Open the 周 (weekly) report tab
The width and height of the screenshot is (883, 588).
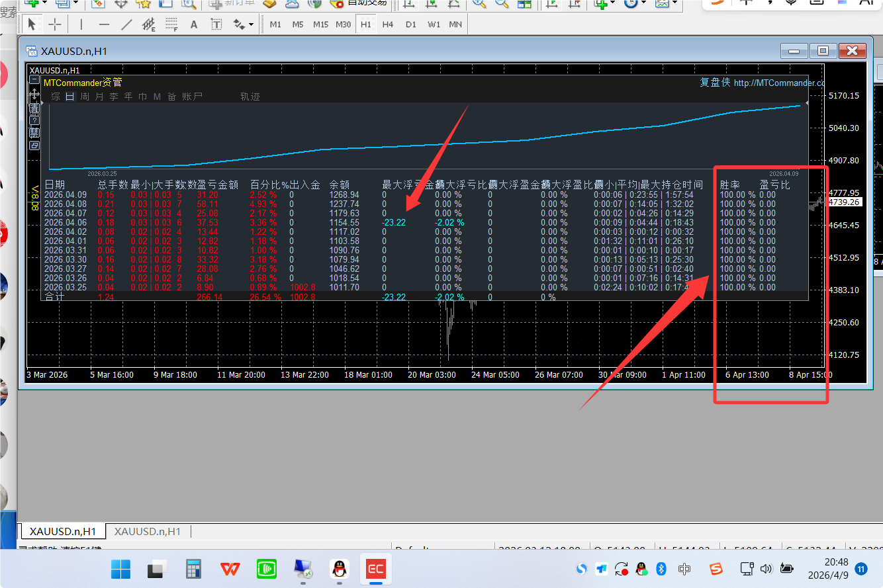85,97
